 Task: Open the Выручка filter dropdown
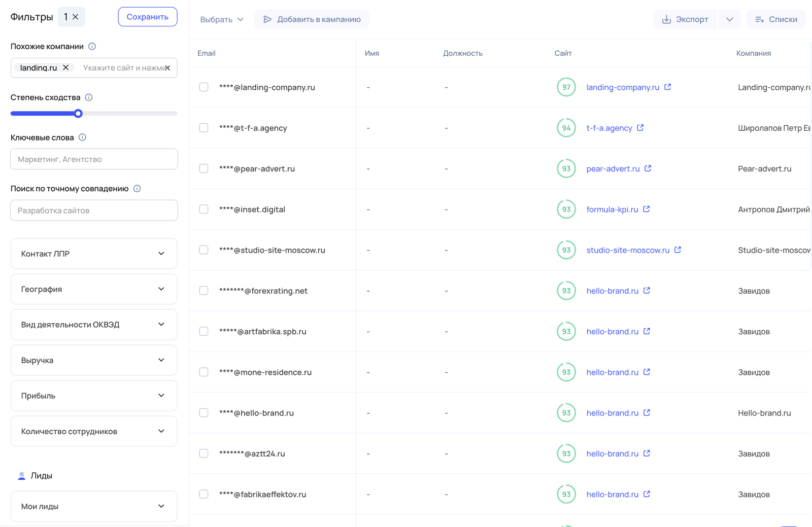[94, 360]
